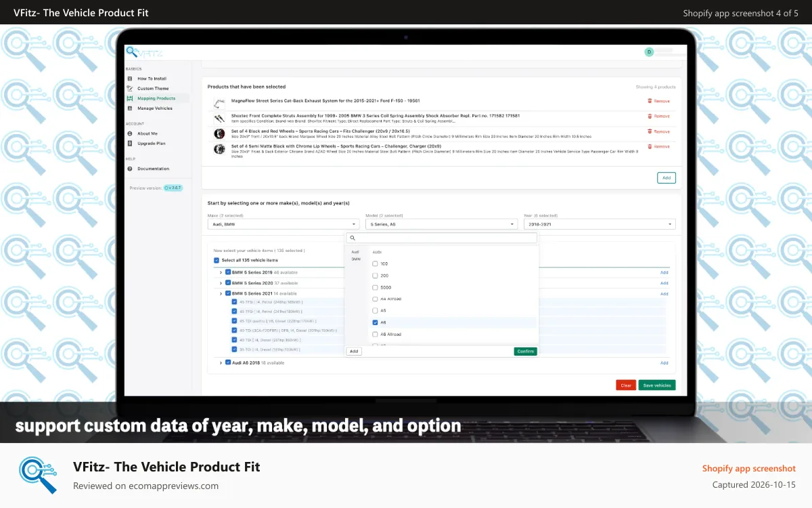
Task: Open the How To Install page
Action: coord(152,79)
